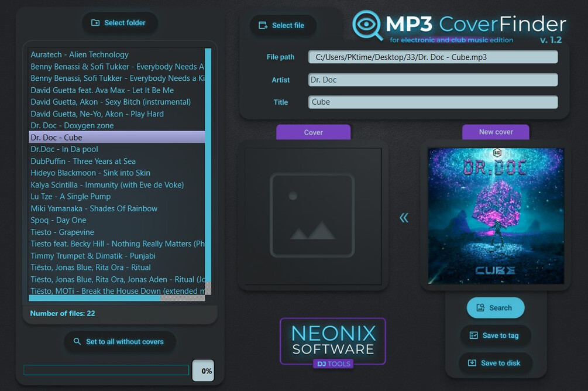This screenshot has width=588, height=391.
Task: Open the Cover tab
Action: point(313,132)
